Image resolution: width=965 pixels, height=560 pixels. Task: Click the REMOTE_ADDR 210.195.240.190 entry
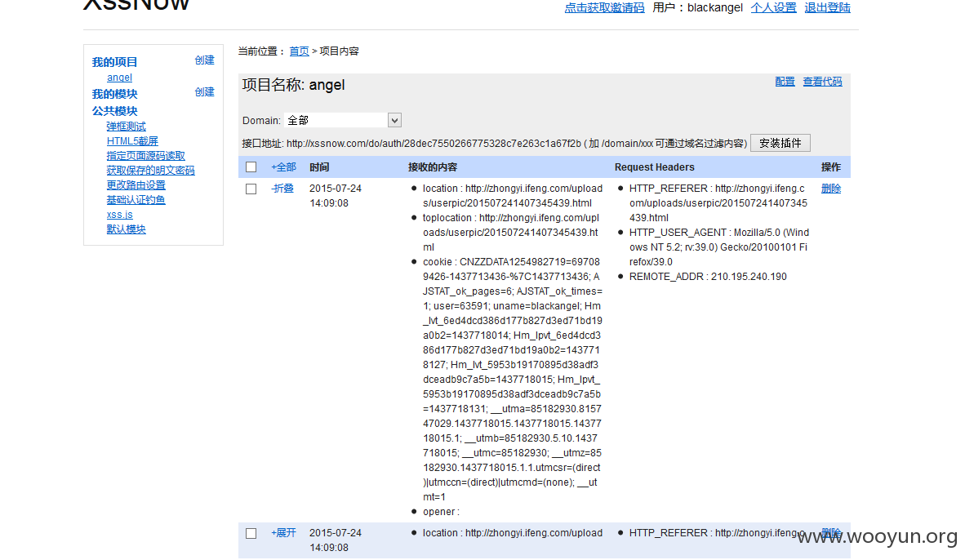click(708, 277)
